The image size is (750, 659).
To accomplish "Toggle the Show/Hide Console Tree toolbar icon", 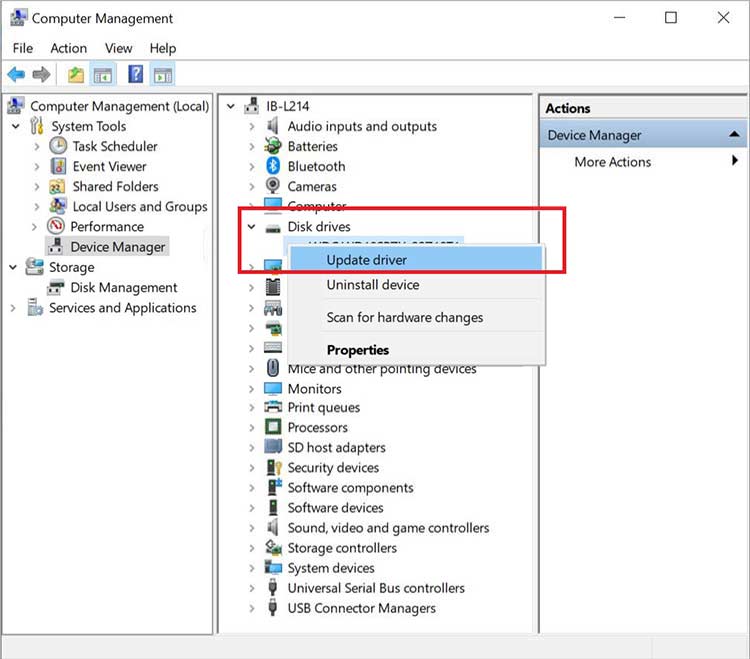I will [101, 74].
